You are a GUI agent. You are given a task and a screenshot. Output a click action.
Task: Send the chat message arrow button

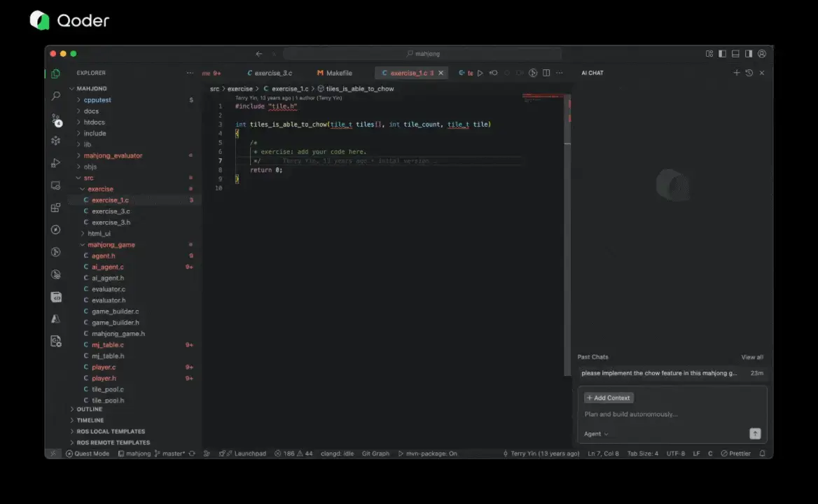click(755, 433)
